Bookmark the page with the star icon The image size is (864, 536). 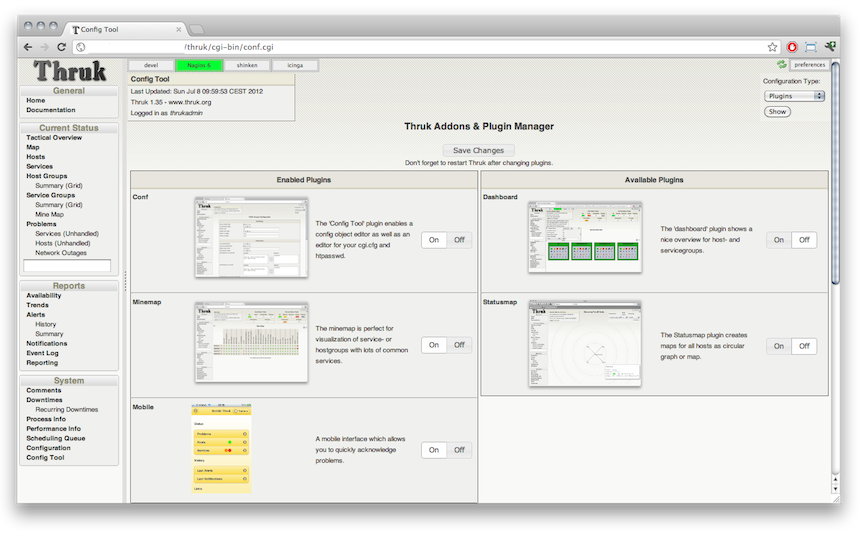tap(772, 47)
